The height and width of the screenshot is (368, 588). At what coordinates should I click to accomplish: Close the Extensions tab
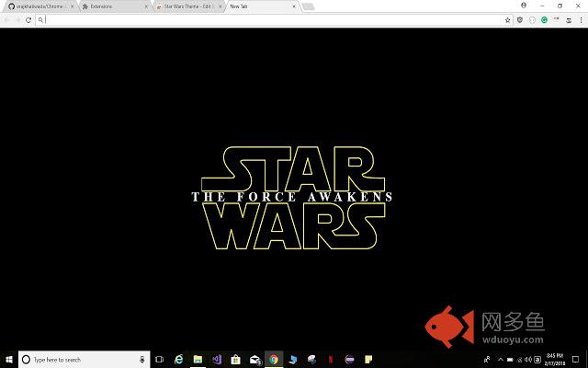click(146, 6)
